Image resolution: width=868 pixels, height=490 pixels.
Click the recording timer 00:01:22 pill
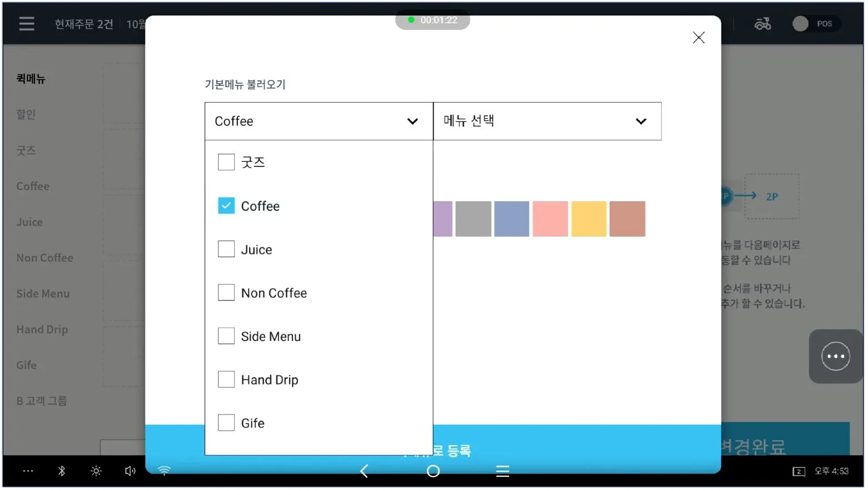click(433, 20)
